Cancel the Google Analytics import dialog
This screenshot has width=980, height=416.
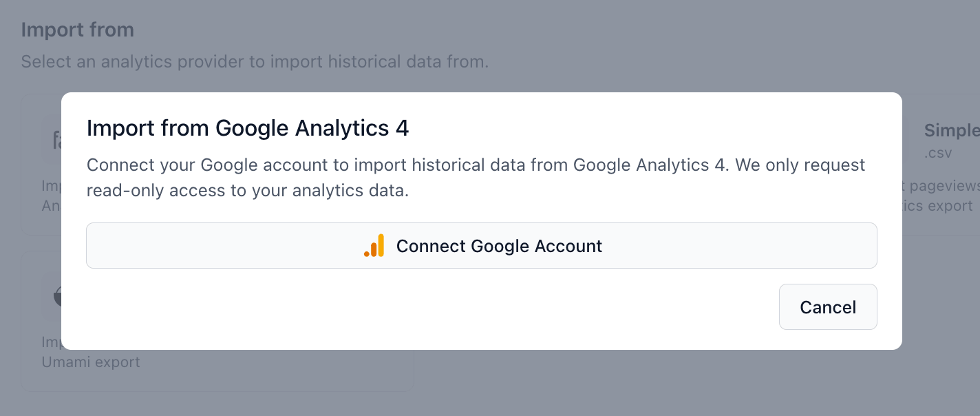[828, 307]
